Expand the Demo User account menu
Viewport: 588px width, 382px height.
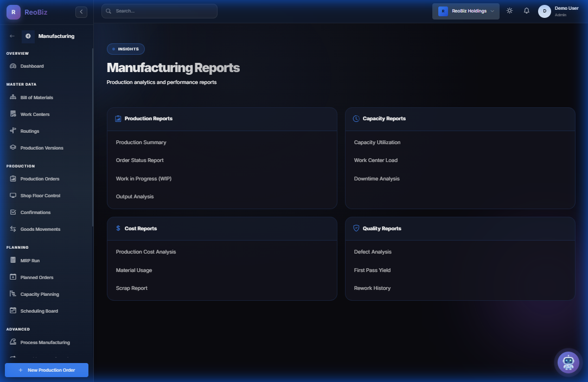click(x=558, y=11)
